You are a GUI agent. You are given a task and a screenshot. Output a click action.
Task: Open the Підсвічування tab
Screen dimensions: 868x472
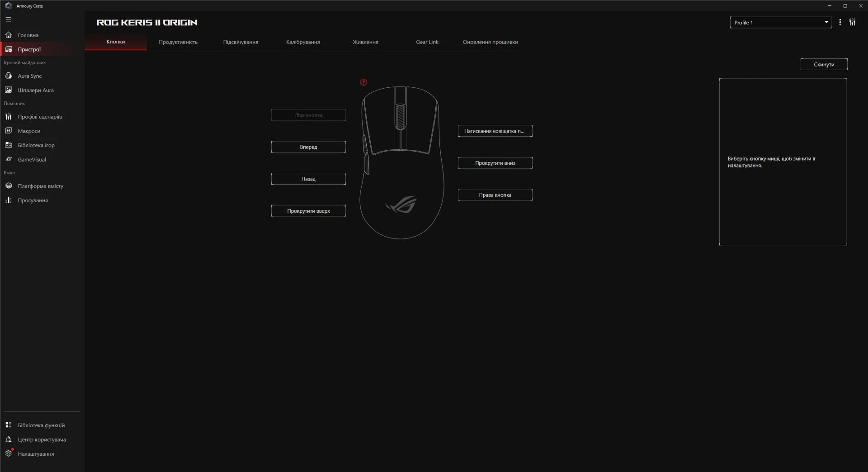tap(241, 42)
